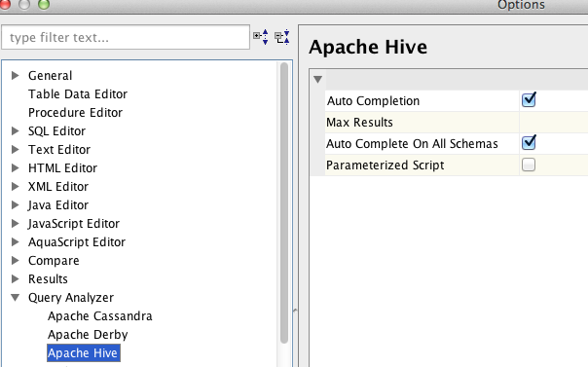Click the Max Results property label
Image resolution: width=588 pixels, height=367 pixels.
click(359, 123)
